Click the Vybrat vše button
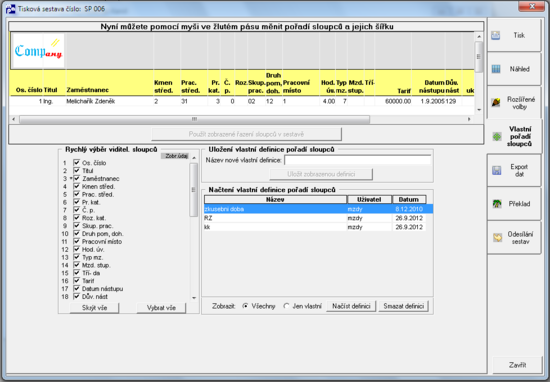This screenshot has width=550, height=382. [x=161, y=308]
